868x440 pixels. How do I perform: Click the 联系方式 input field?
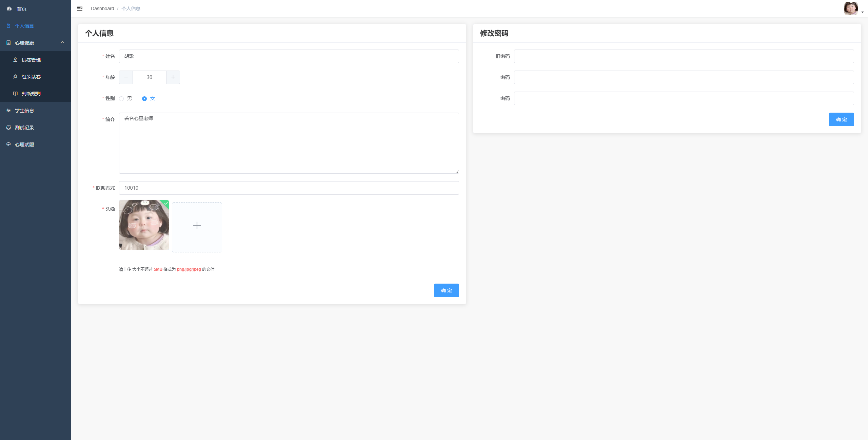point(289,188)
